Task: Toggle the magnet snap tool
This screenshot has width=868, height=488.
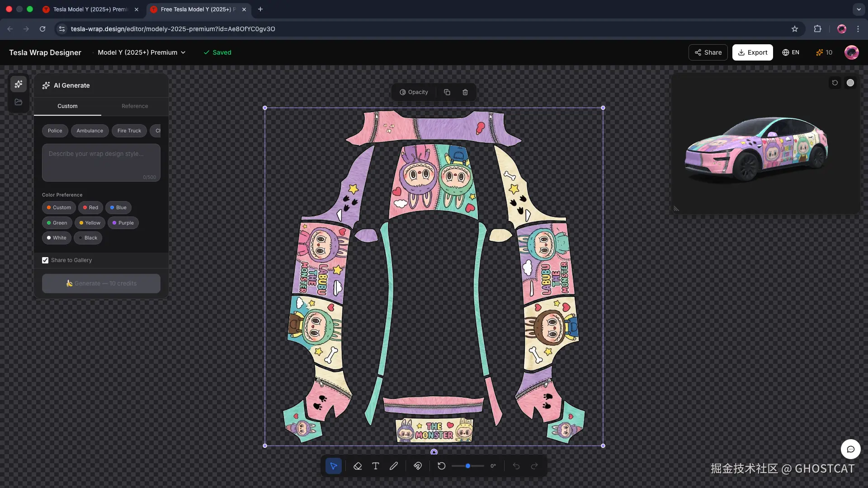Action: pos(418,466)
